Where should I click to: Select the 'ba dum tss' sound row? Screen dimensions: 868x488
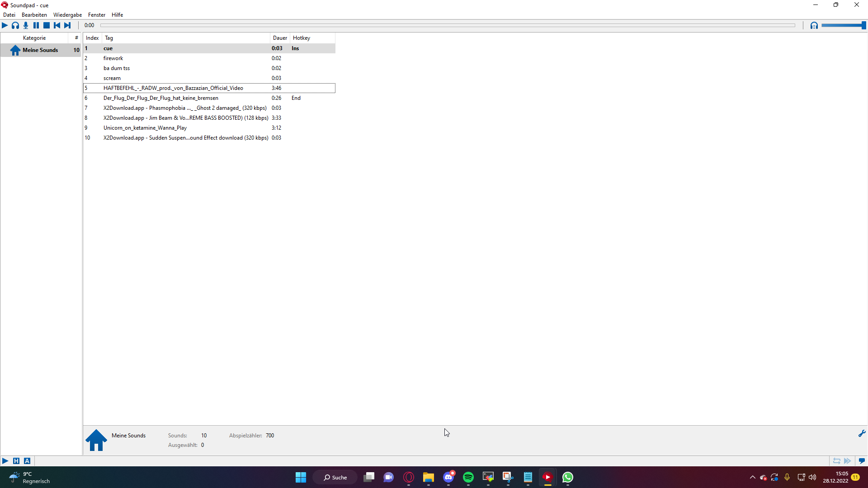tap(117, 68)
